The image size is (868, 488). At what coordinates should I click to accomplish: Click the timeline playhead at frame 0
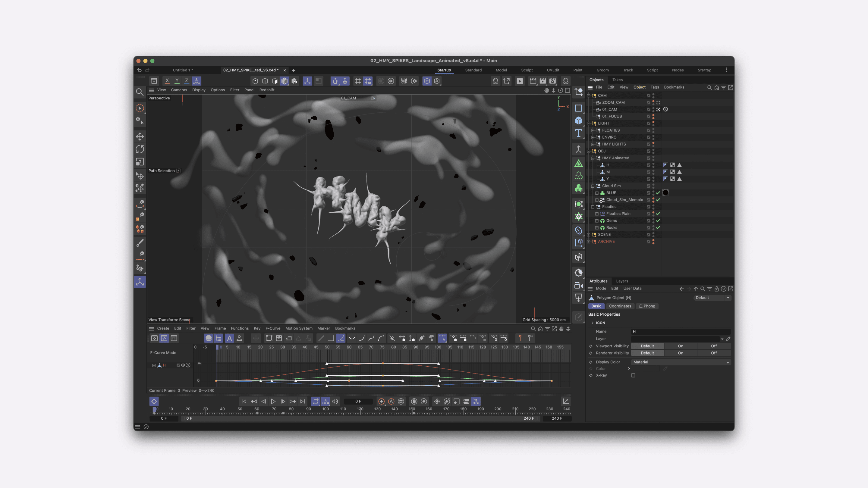tap(154, 410)
